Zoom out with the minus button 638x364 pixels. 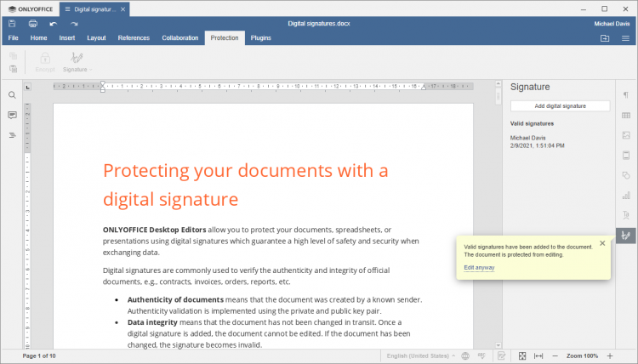[x=555, y=355]
